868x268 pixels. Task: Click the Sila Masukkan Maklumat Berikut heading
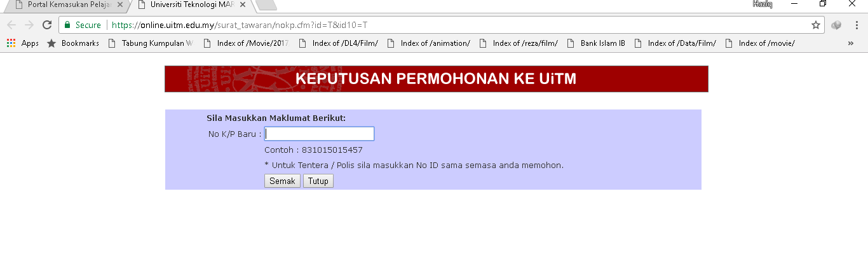276,118
